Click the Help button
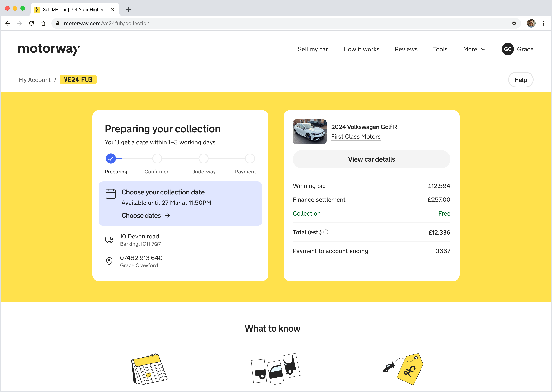 click(x=520, y=80)
